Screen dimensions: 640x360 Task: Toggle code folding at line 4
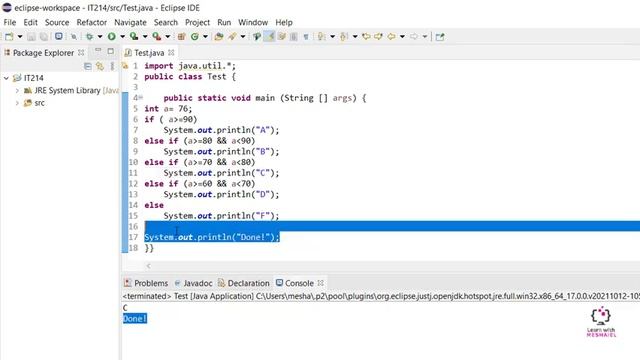click(x=141, y=98)
